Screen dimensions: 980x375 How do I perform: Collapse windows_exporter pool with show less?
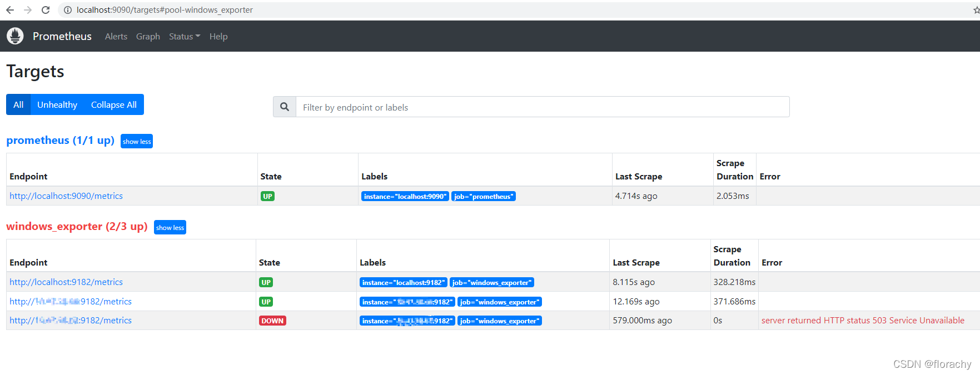point(170,227)
